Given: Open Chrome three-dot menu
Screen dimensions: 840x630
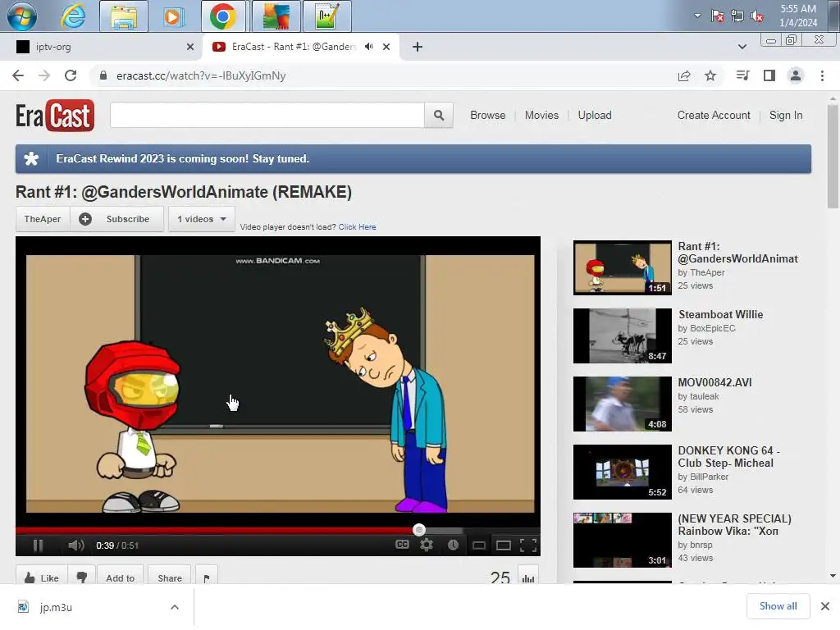Looking at the screenshot, I should tap(822, 75).
